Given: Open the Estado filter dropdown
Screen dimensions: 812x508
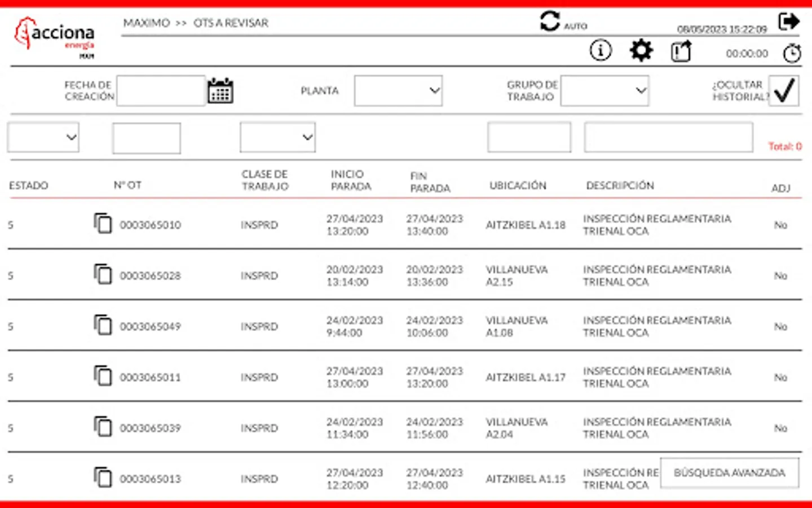Looking at the screenshot, I should coord(43,137).
